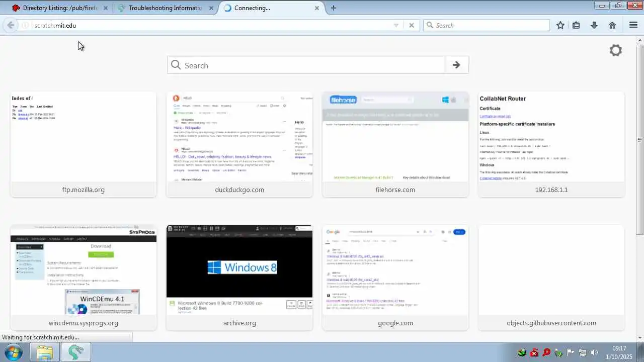The image size is (644, 362).
Task: Open the objects.githubusercontent.com tile
Action: coord(551,278)
